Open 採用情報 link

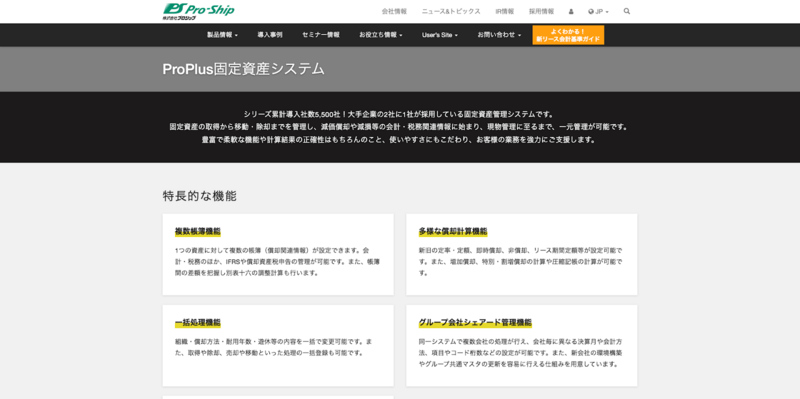541,11
